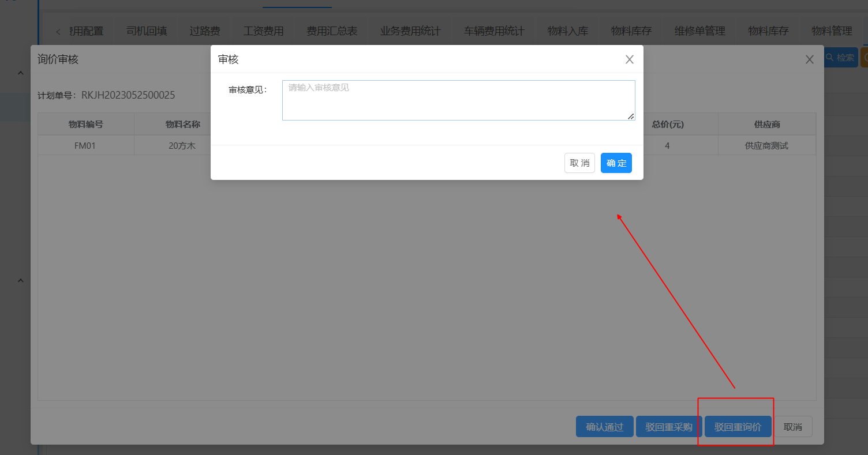Type in the 审核意见 text box
This screenshot has width=868, height=455.
click(458, 100)
